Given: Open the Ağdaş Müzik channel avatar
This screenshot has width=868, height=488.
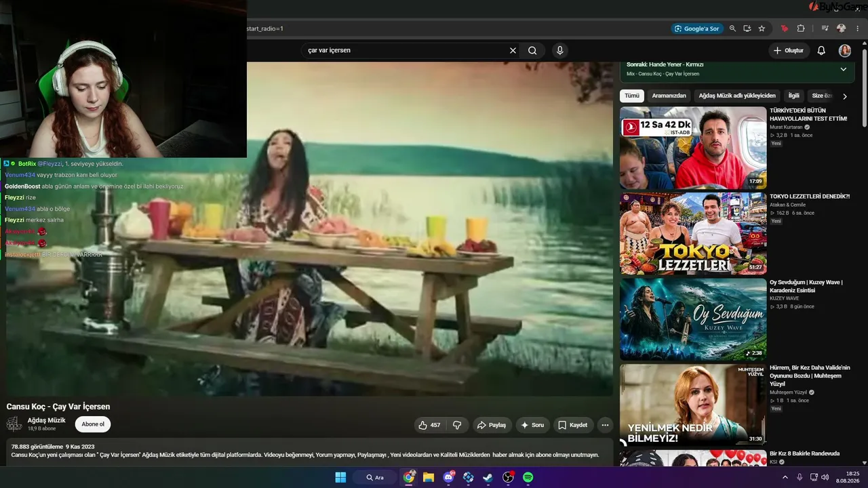Looking at the screenshot, I should click(14, 424).
